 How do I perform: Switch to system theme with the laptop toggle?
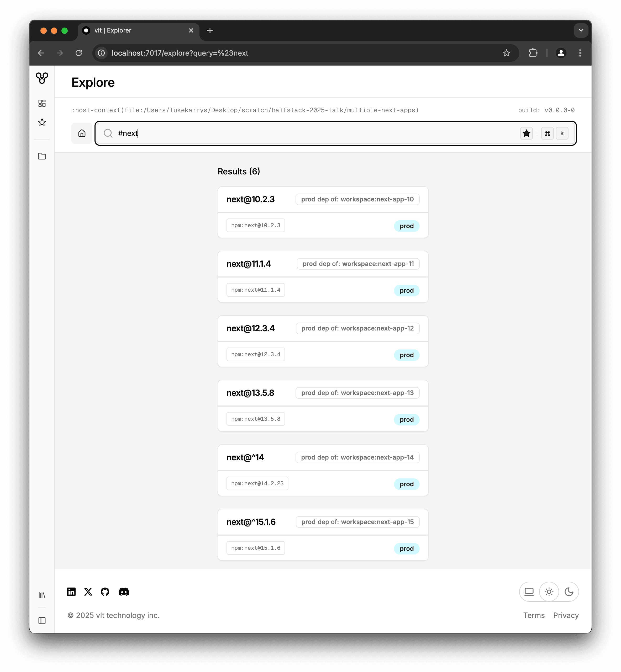click(529, 592)
